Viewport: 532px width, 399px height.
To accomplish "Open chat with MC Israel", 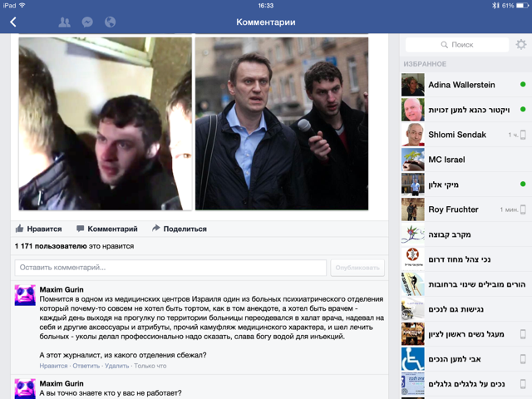I will pos(465,160).
